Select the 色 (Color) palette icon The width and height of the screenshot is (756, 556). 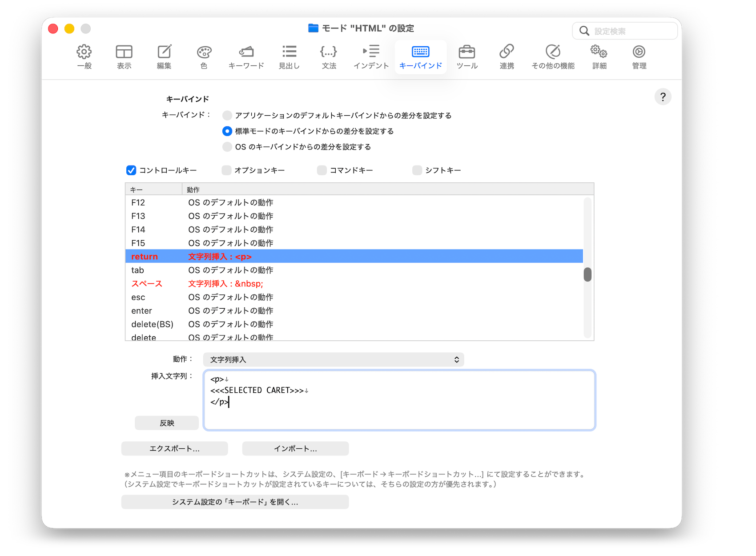tap(204, 56)
